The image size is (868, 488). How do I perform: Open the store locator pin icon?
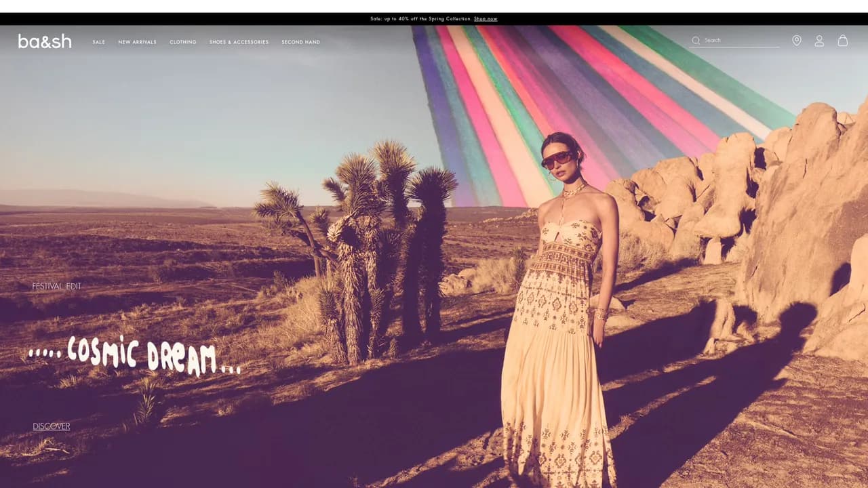[797, 41]
